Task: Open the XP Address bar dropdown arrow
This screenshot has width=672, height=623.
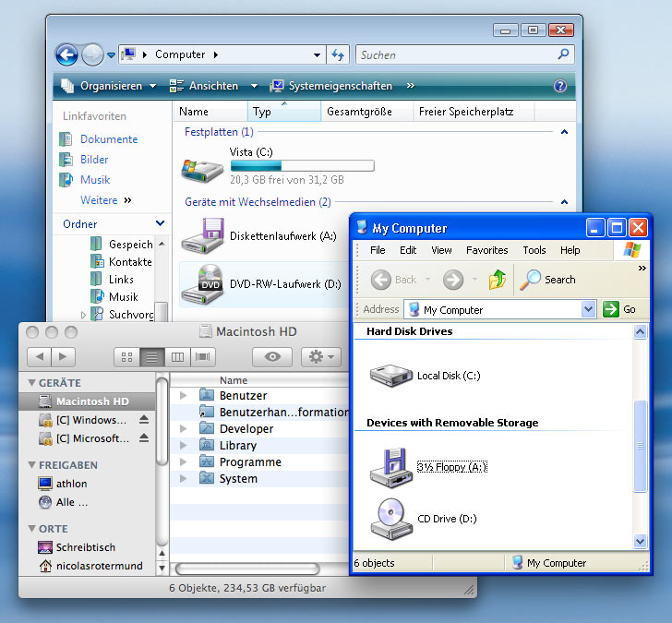Action: pyautogui.click(x=588, y=310)
